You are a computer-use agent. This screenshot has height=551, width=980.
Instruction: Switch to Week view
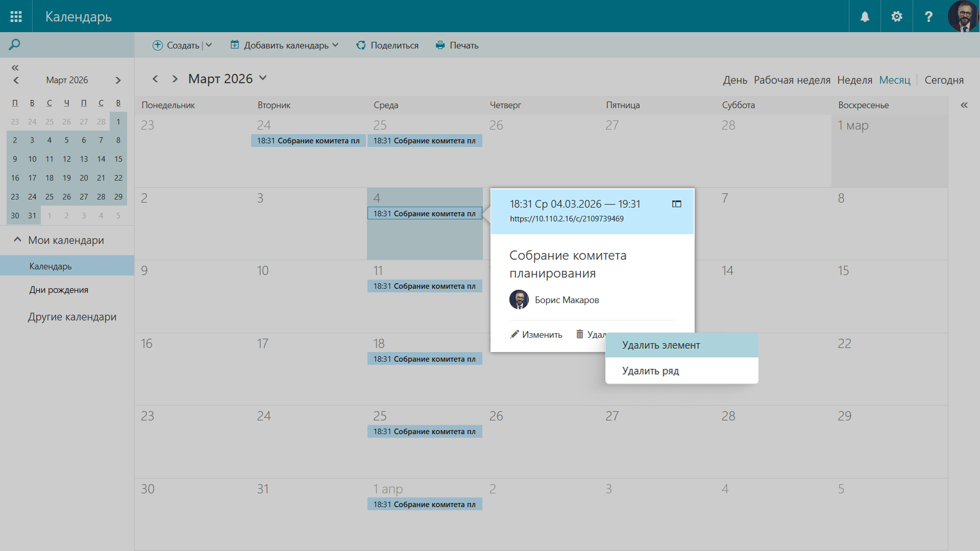tap(854, 80)
